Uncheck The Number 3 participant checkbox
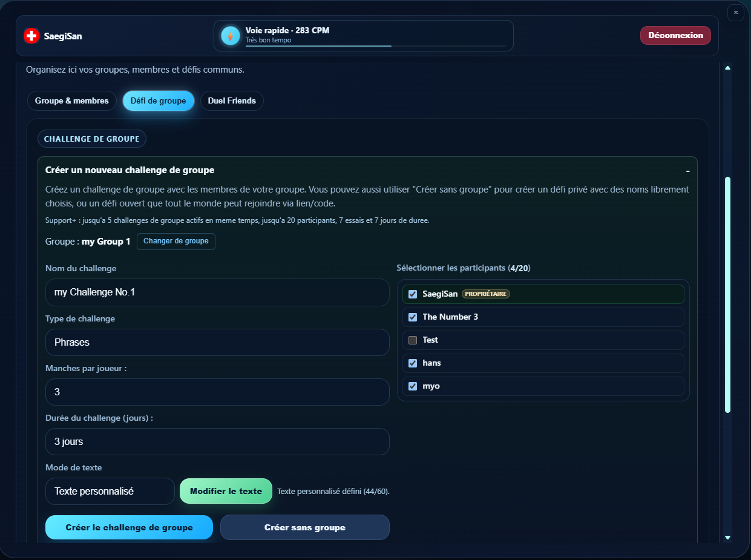Image resolution: width=751 pixels, height=560 pixels. [x=413, y=317]
